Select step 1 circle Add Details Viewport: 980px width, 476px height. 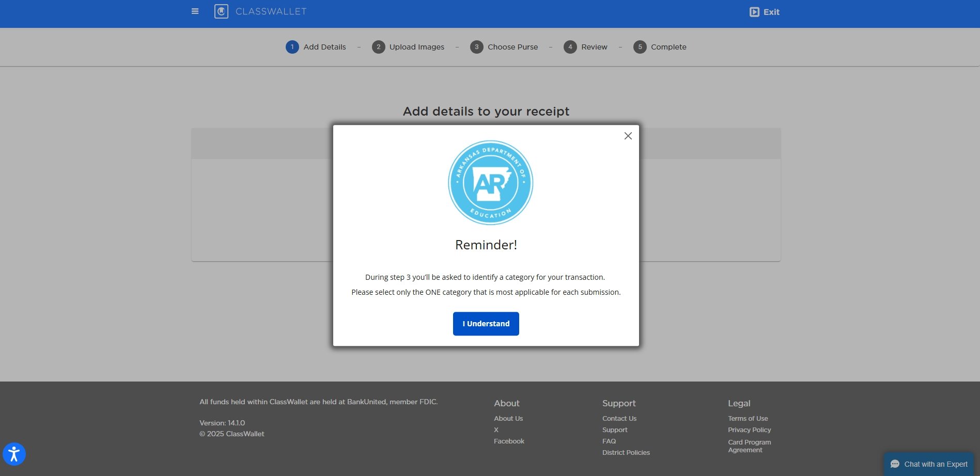tap(292, 47)
